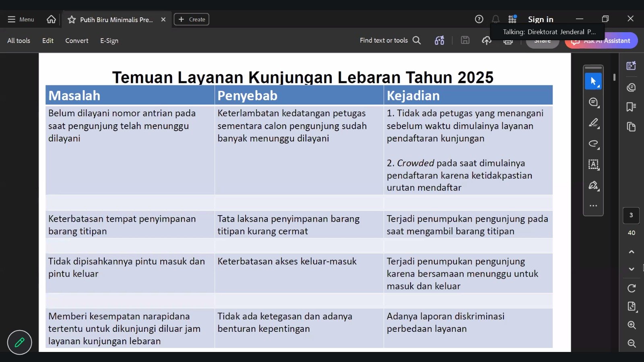The width and height of the screenshot is (644, 362).
Task: Select the freehand draw loop tool
Action: coord(593,144)
